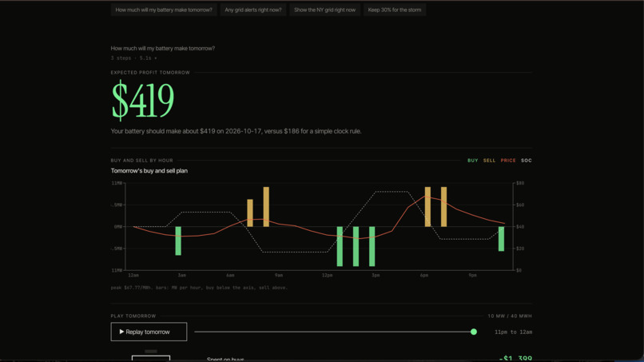Pick 'Keep 30% for the storm' suggestion
Viewport: 644px width, 362px height.
point(394,10)
